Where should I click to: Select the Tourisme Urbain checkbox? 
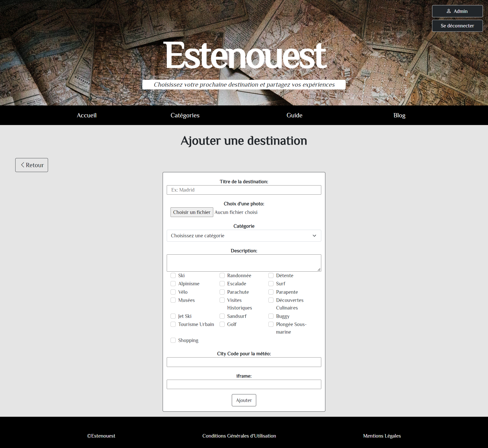(x=173, y=324)
